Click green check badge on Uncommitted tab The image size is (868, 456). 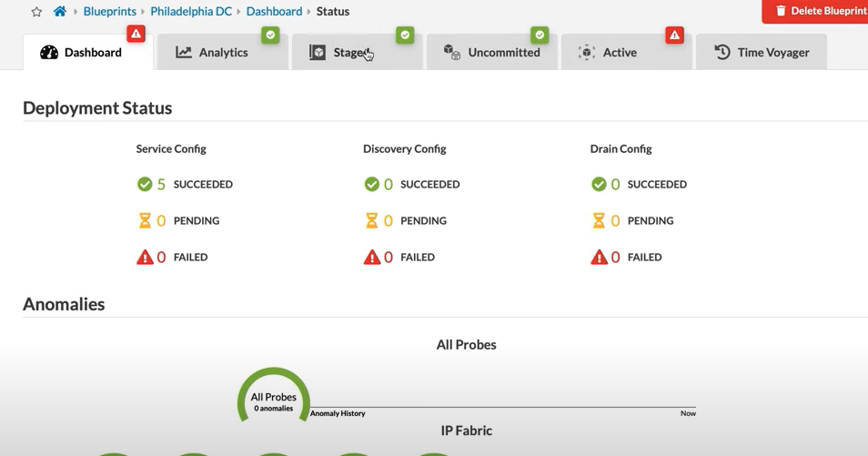[x=540, y=35]
